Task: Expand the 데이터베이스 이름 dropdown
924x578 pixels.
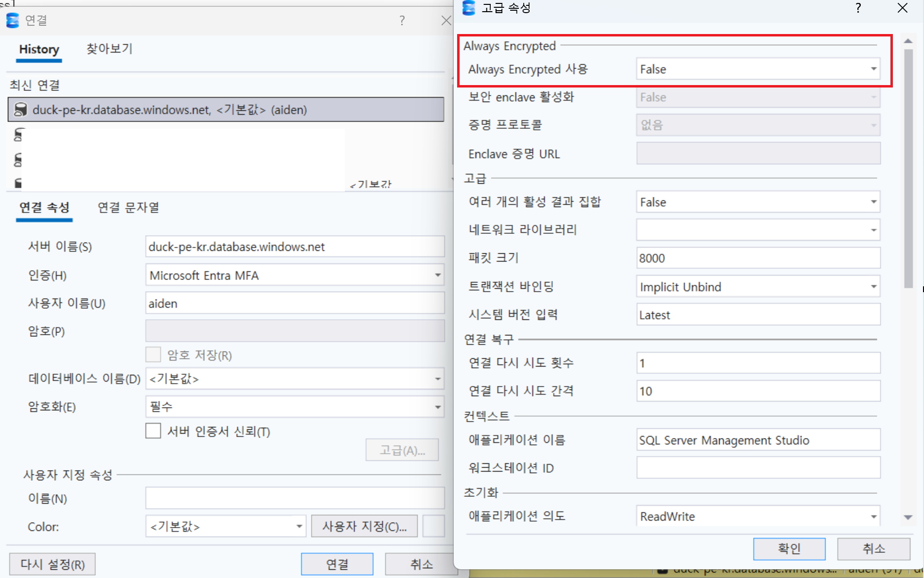Action: [295, 379]
